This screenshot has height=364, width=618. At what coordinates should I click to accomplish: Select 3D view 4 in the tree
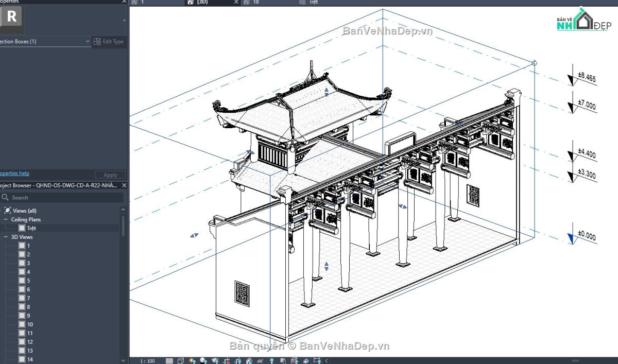pyautogui.click(x=28, y=272)
